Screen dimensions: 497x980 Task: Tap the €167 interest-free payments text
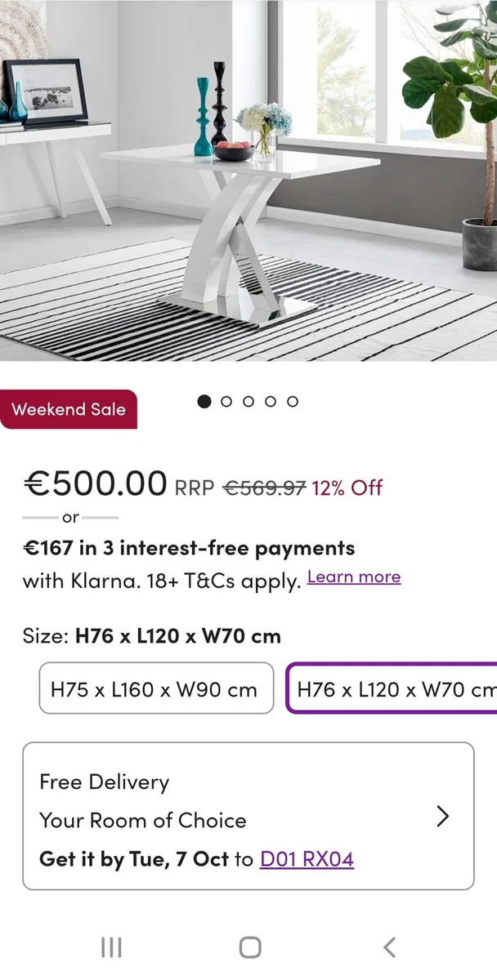pos(189,548)
